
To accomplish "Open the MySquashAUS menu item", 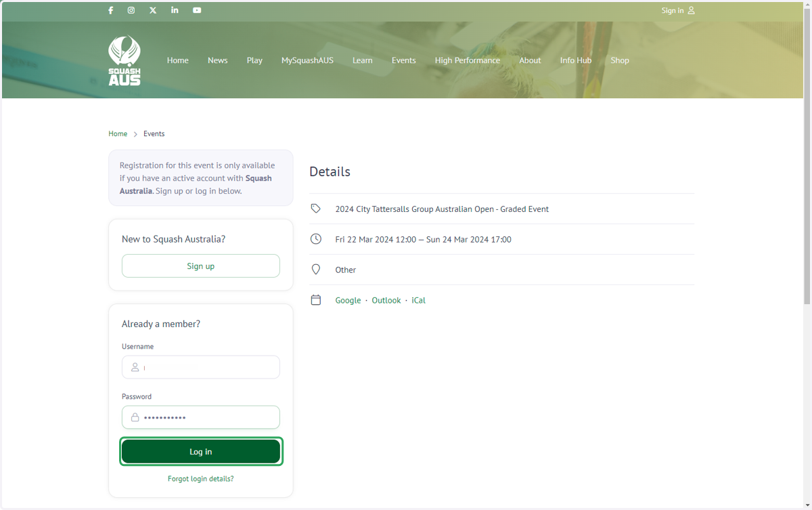I will tap(307, 60).
